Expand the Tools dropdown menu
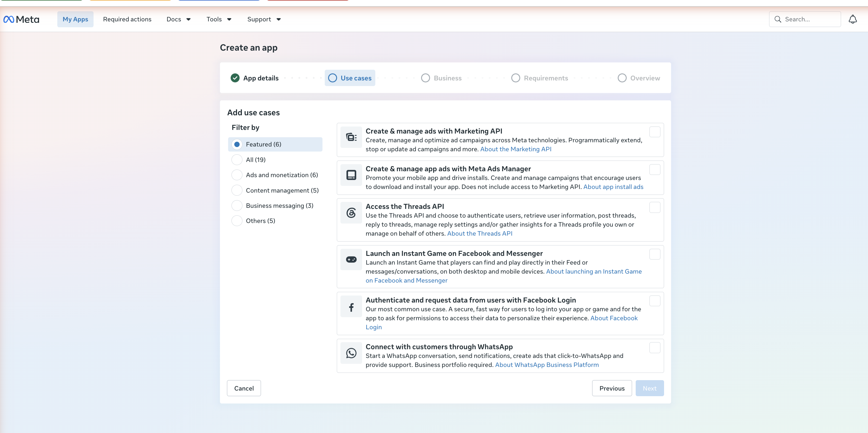The height and width of the screenshot is (433, 868). [x=219, y=19]
